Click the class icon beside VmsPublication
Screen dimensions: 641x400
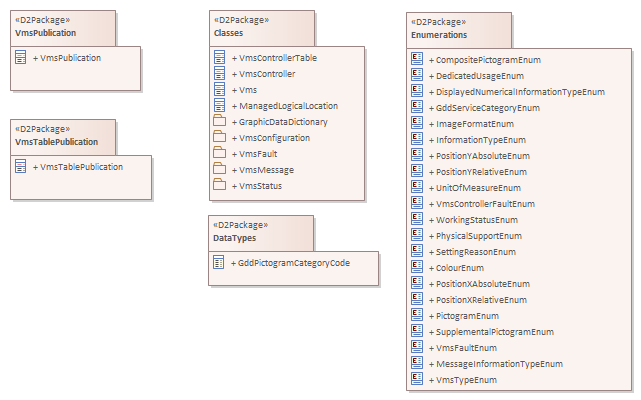[x=20, y=58]
